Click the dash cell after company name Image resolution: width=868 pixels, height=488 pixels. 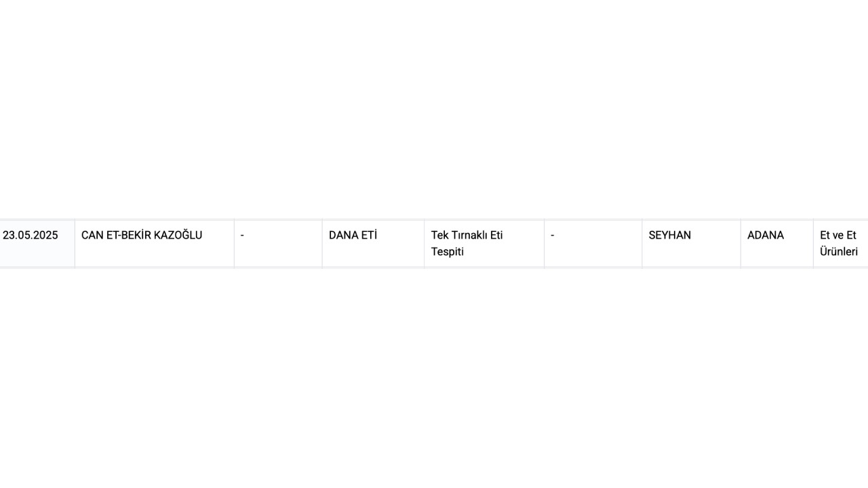click(x=278, y=243)
